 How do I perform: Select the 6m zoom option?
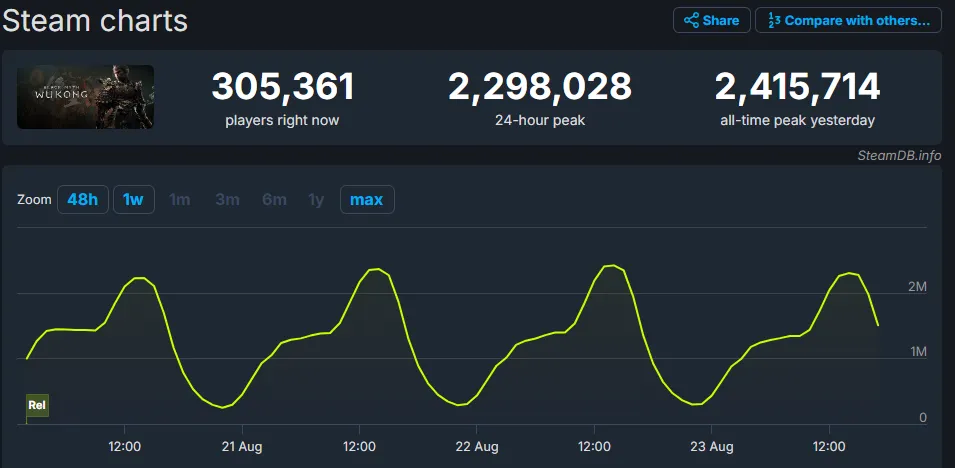[x=275, y=199]
